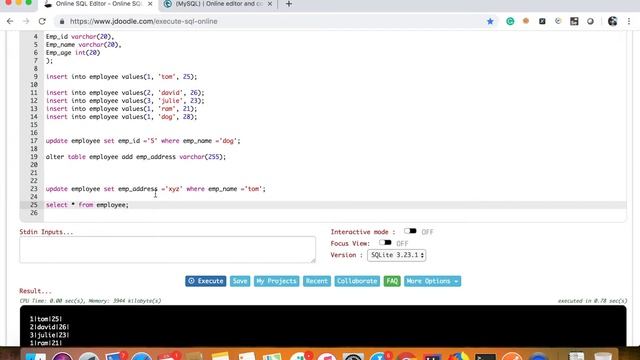The height and width of the screenshot is (360, 640).
Task: Click the Execute button
Action: coord(205,281)
